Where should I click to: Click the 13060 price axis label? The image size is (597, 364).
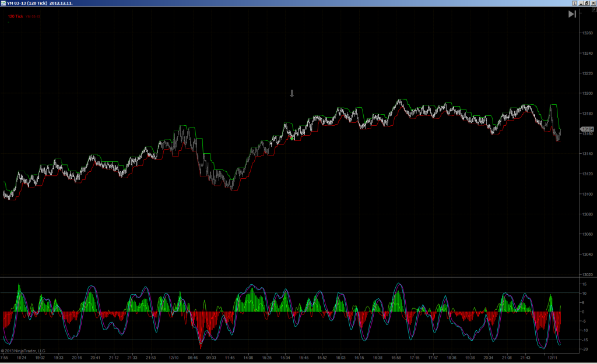(587, 234)
